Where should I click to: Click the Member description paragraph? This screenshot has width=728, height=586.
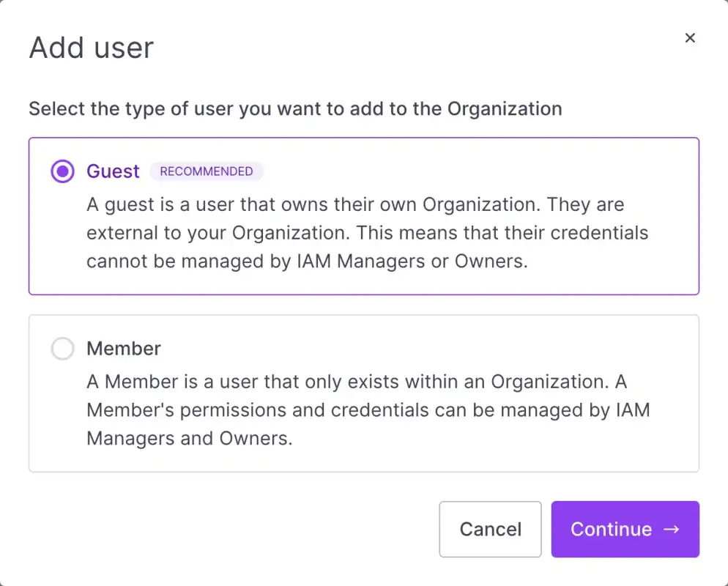tap(368, 410)
